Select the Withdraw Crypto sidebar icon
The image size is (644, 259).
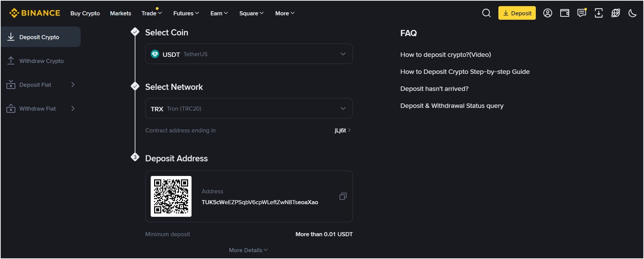click(x=11, y=61)
